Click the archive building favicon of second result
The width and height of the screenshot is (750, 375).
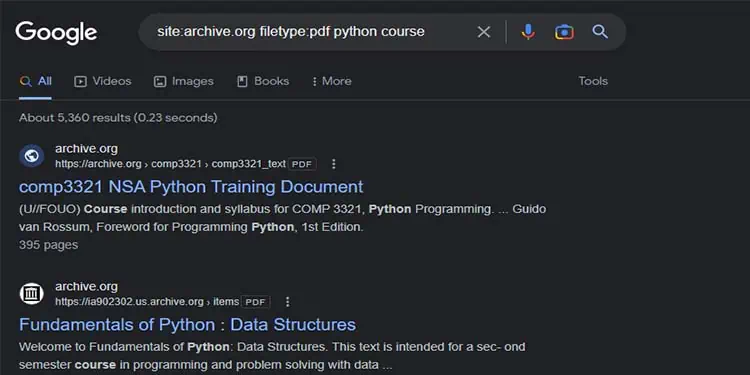[32, 294]
